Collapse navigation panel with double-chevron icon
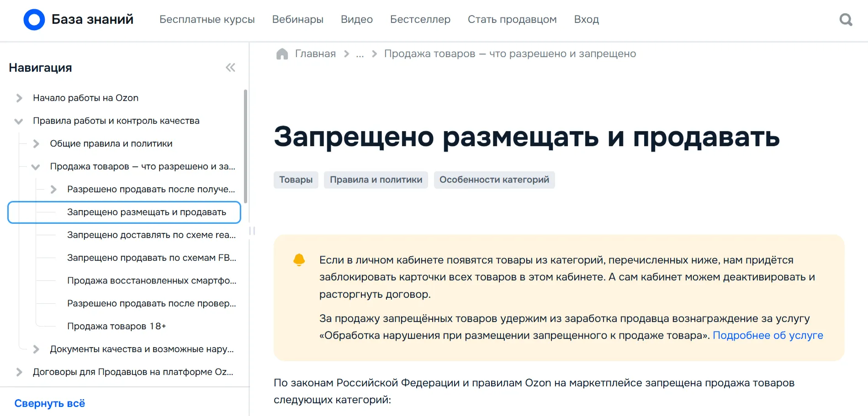 point(230,68)
